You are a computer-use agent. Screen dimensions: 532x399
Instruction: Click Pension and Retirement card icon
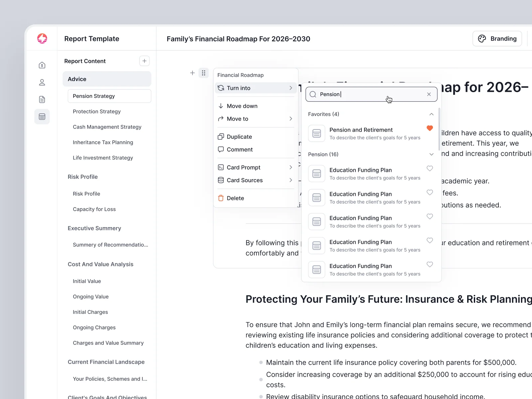coord(317,133)
